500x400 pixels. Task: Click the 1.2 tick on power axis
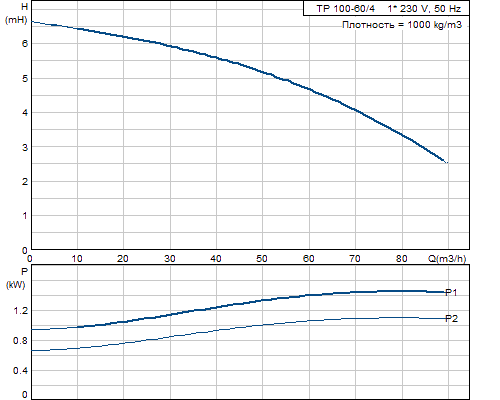(x=21, y=311)
